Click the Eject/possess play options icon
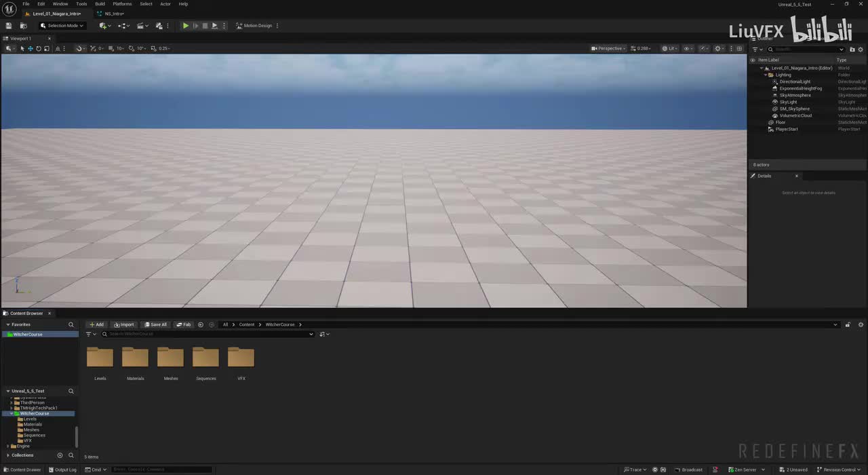The width and height of the screenshot is (868, 475). coord(214,26)
